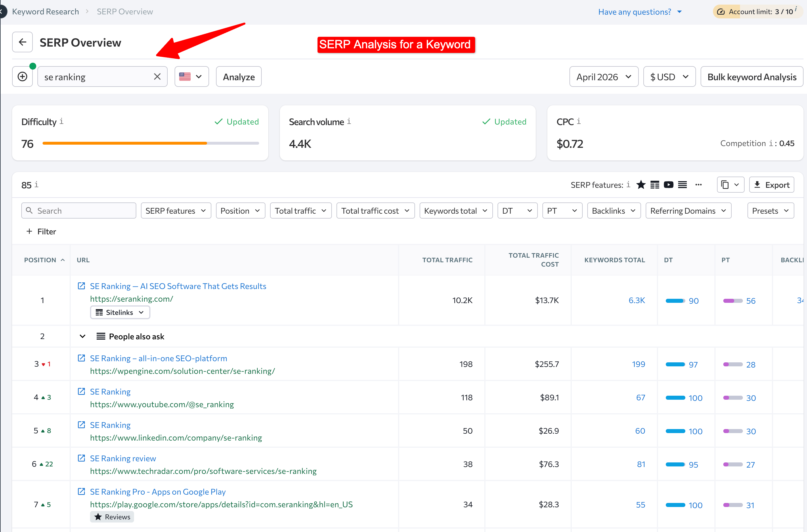Viewport: 807px width, 532px height.
Task: Click external link icon for seranking.com row
Action: click(x=81, y=286)
